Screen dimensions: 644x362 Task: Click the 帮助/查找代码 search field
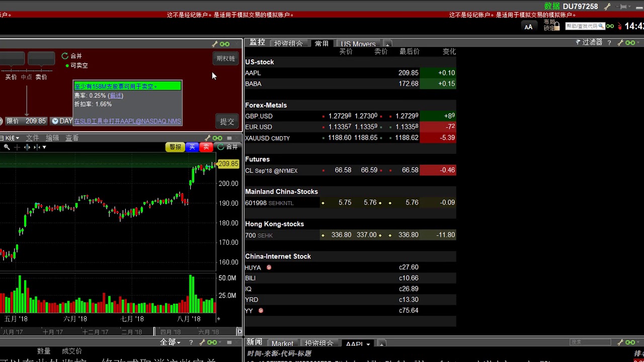click(x=585, y=26)
